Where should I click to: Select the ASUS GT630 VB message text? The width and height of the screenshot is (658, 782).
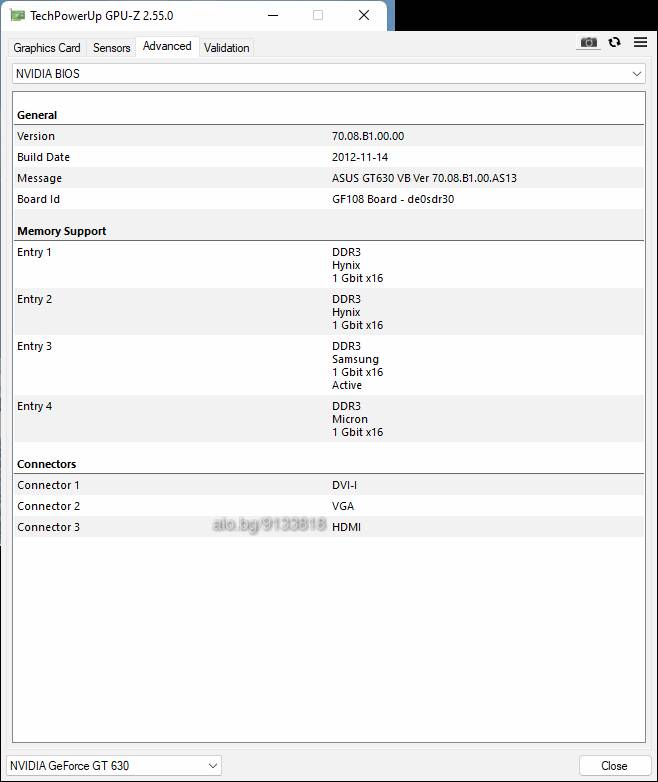click(424, 178)
